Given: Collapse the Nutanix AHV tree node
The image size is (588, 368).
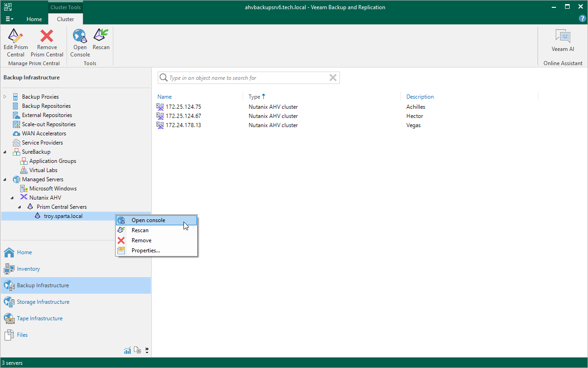Looking at the screenshot, I should 12,198.
